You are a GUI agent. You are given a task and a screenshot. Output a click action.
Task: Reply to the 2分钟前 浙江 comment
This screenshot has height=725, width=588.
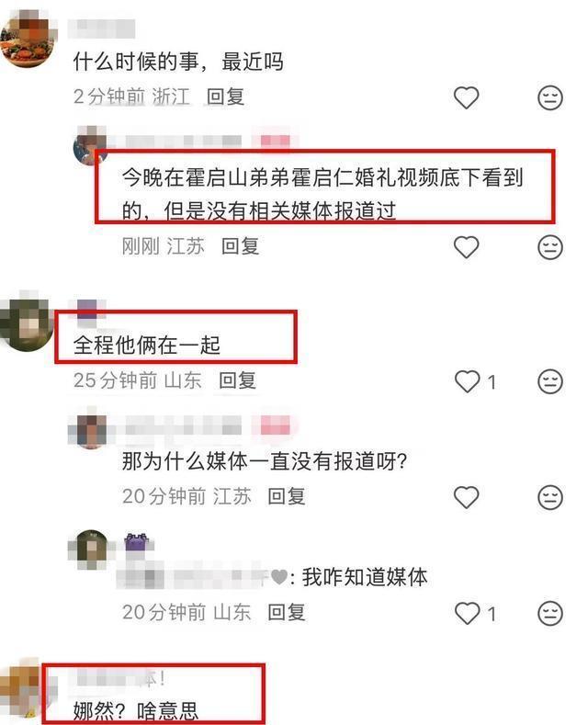225,97
